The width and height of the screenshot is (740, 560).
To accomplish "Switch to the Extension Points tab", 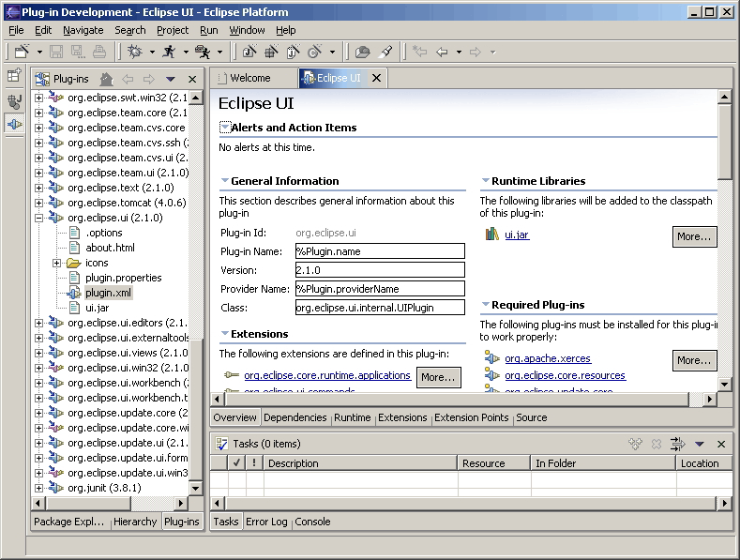I will click(472, 417).
